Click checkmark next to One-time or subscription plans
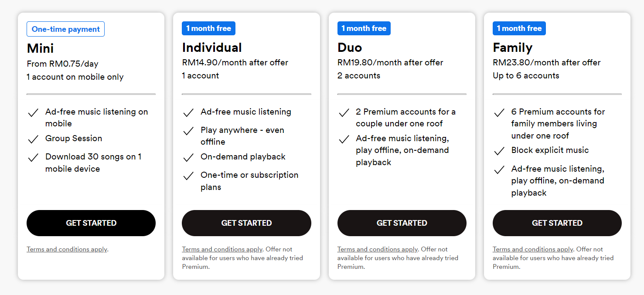This screenshot has height=295, width=644. 188,176
